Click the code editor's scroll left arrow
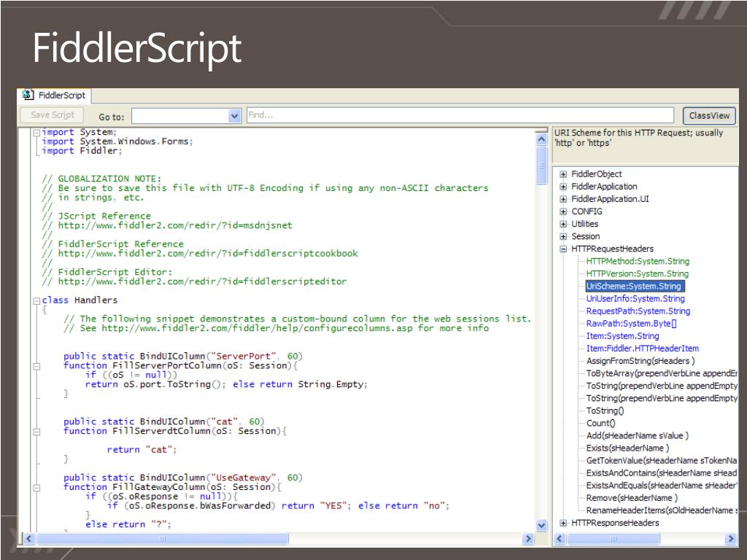747x560 pixels. coord(28,539)
